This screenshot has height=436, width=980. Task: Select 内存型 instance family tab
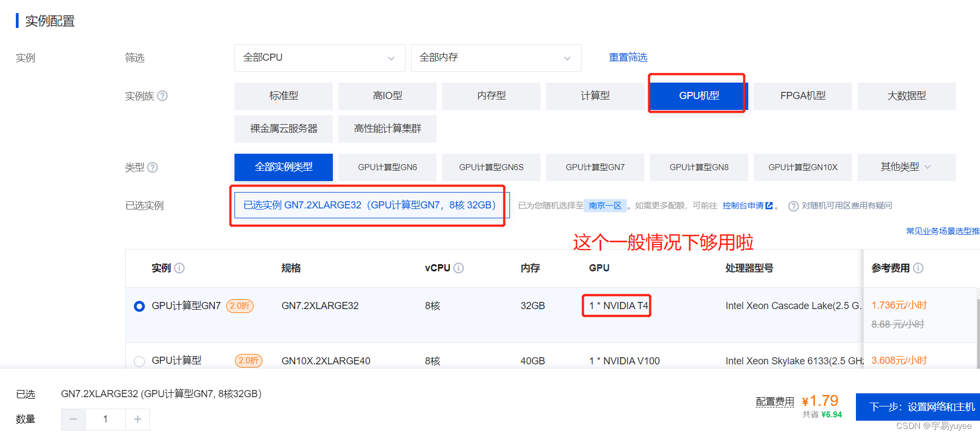[x=491, y=96]
